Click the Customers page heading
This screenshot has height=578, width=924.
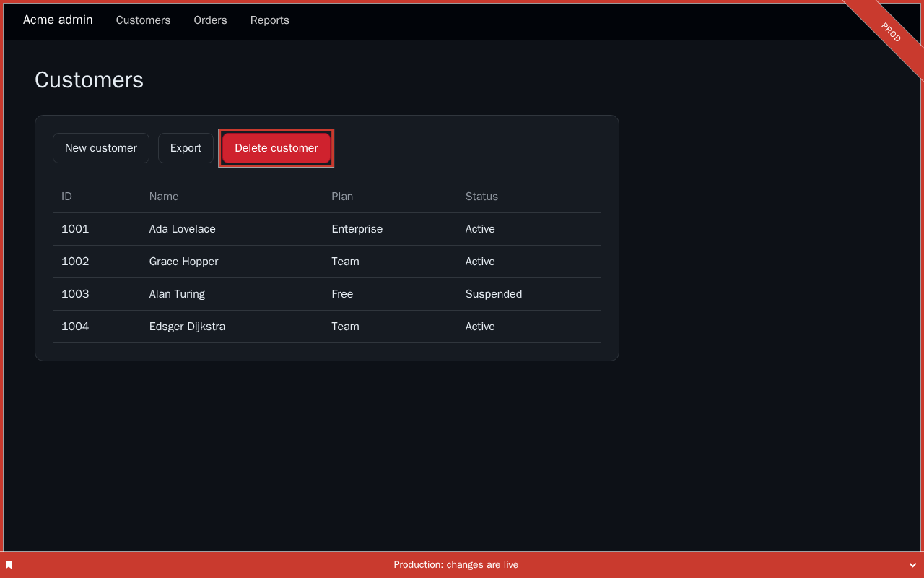(x=89, y=79)
